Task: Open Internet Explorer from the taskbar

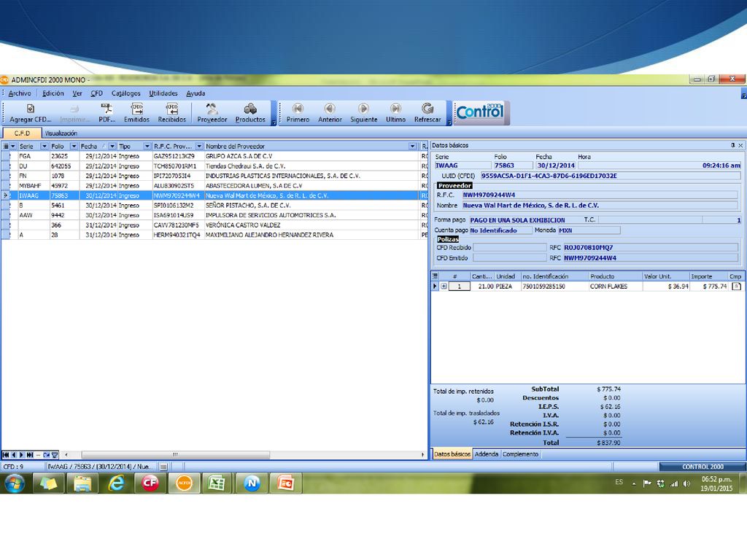Action: (116, 483)
